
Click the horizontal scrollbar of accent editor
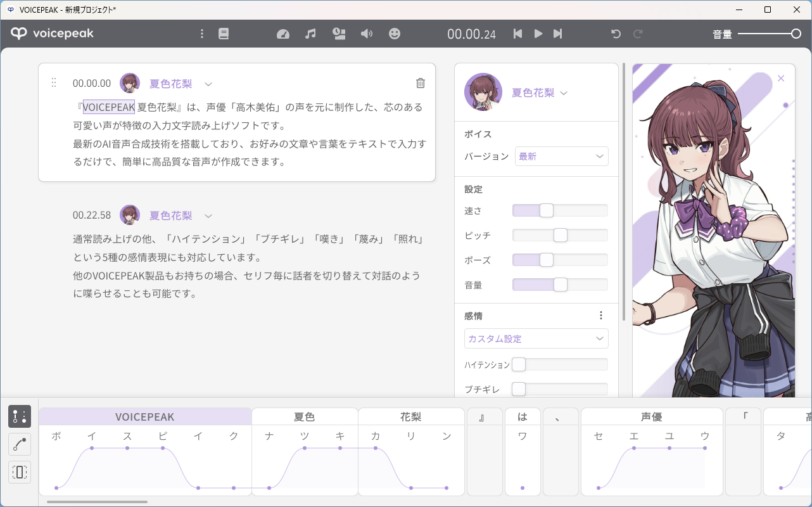[x=97, y=502]
